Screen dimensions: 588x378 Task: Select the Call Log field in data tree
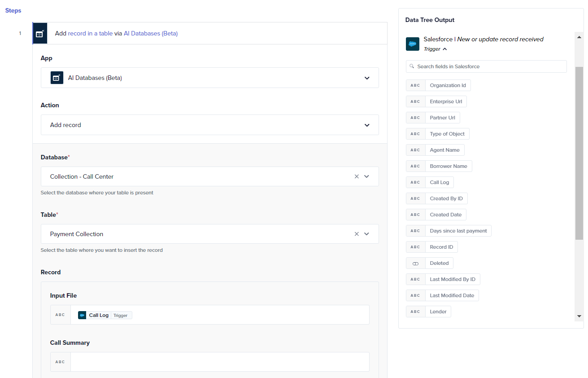(x=430, y=182)
